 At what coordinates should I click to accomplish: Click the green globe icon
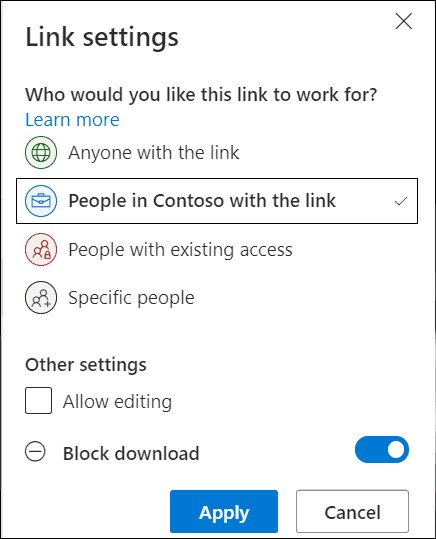[x=41, y=152]
